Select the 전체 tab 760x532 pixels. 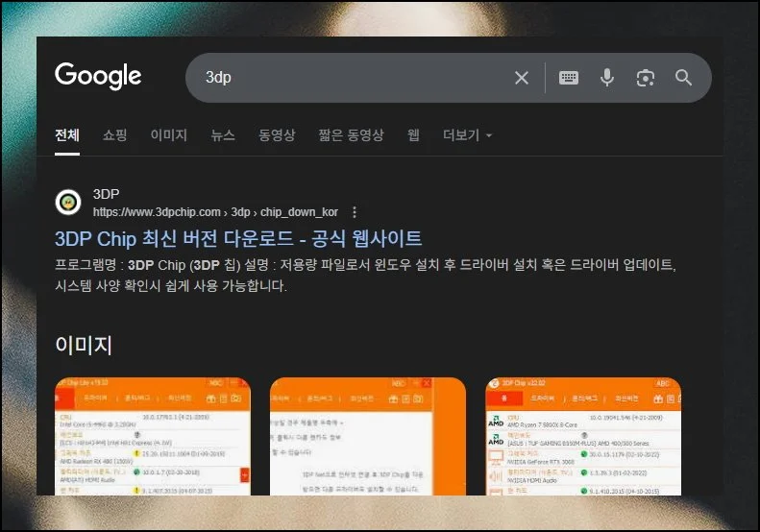[x=67, y=135]
